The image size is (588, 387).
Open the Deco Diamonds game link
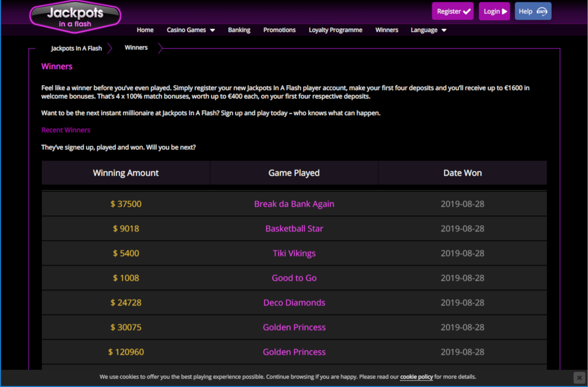pyautogui.click(x=294, y=303)
